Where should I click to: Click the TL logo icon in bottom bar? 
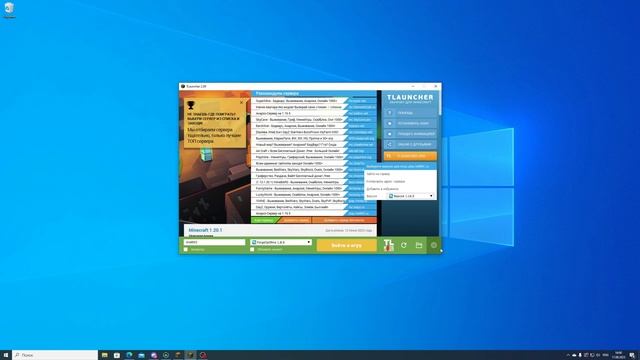pyautogui.click(x=389, y=245)
